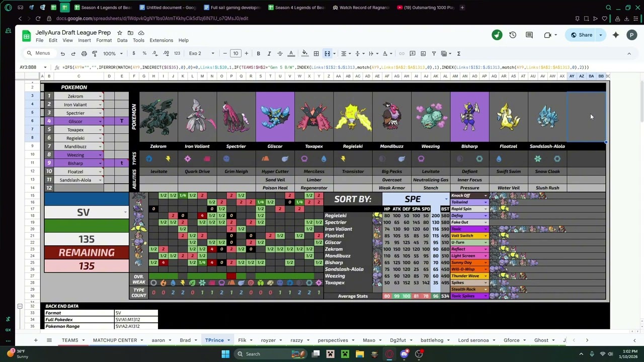Viewport: 644px width, 362px height.
Task: Switch to the TEAMS sheet tab
Action: [70, 340]
